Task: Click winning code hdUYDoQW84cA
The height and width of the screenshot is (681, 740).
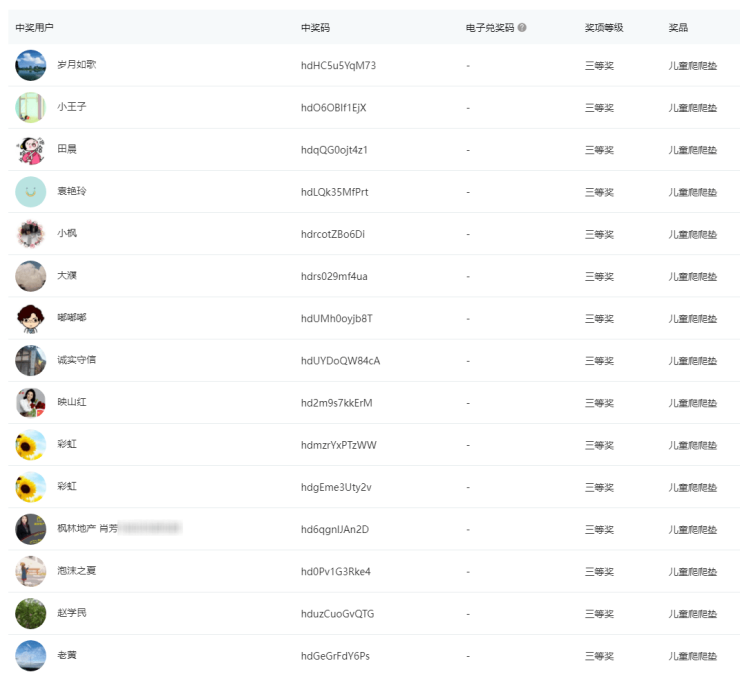Action: [x=340, y=361]
